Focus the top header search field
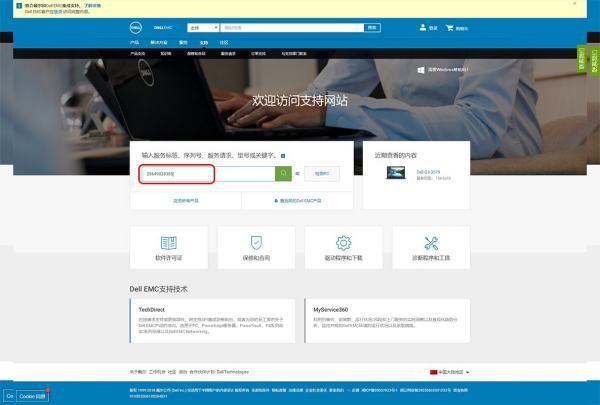The width and height of the screenshot is (600, 405). click(x=292, y=28)
